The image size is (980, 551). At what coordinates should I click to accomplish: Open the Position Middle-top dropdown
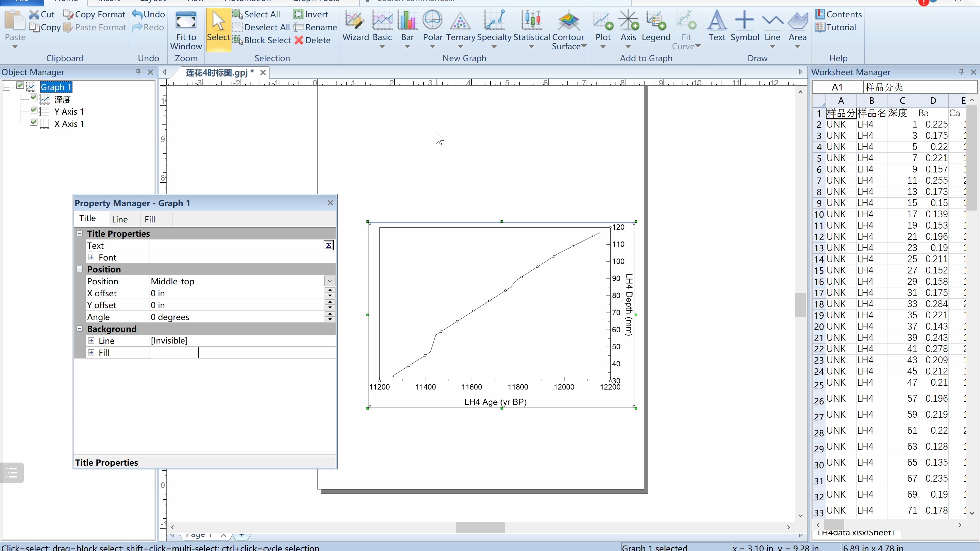click(x=330, y=281)
